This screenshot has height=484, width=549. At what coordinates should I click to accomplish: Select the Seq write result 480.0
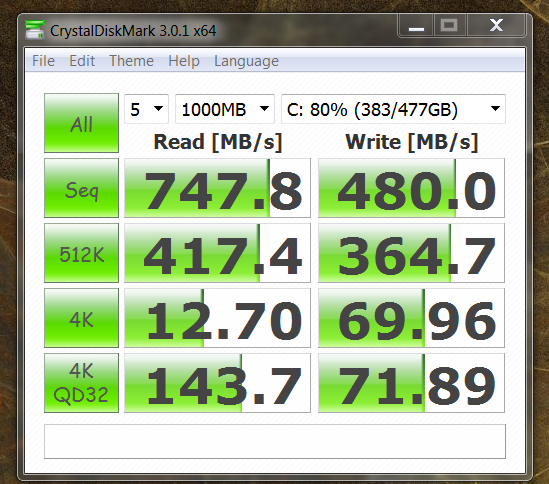tap(411, 188)
